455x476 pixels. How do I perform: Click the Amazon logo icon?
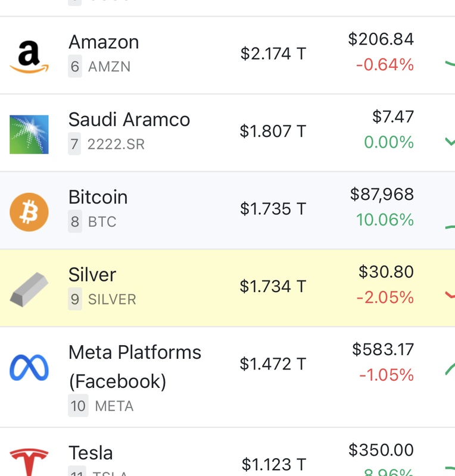click(29, 57)
